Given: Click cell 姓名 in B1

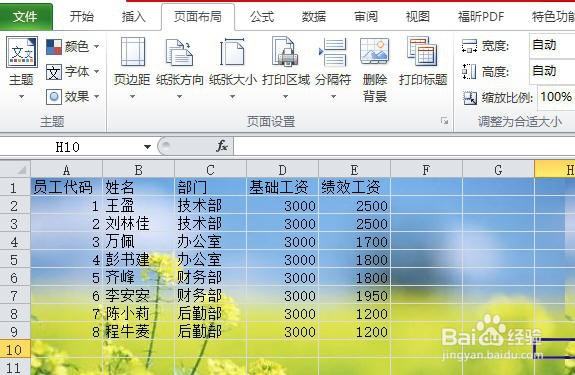Looking at the screenshot, I should (138, 187).
